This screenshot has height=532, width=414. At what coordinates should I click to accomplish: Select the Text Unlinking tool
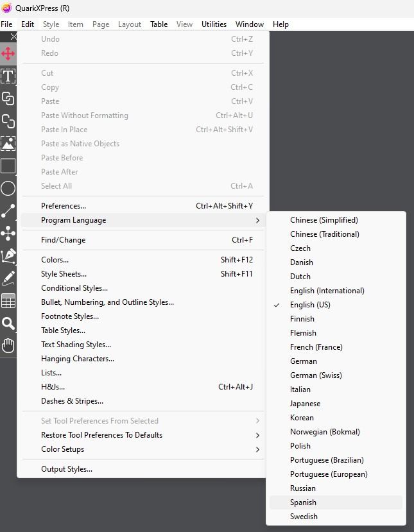click(x=8, y=121)
